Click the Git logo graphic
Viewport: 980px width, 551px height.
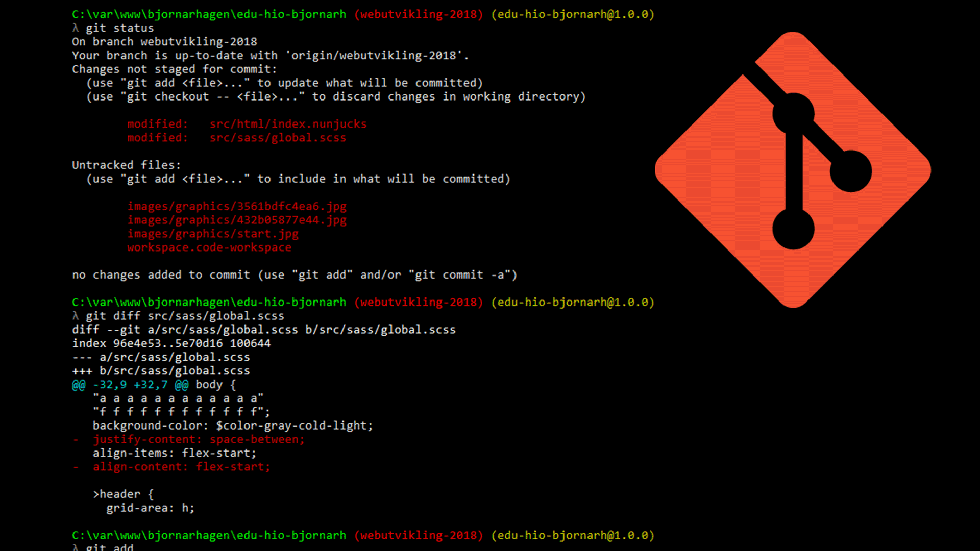(793, 170)
